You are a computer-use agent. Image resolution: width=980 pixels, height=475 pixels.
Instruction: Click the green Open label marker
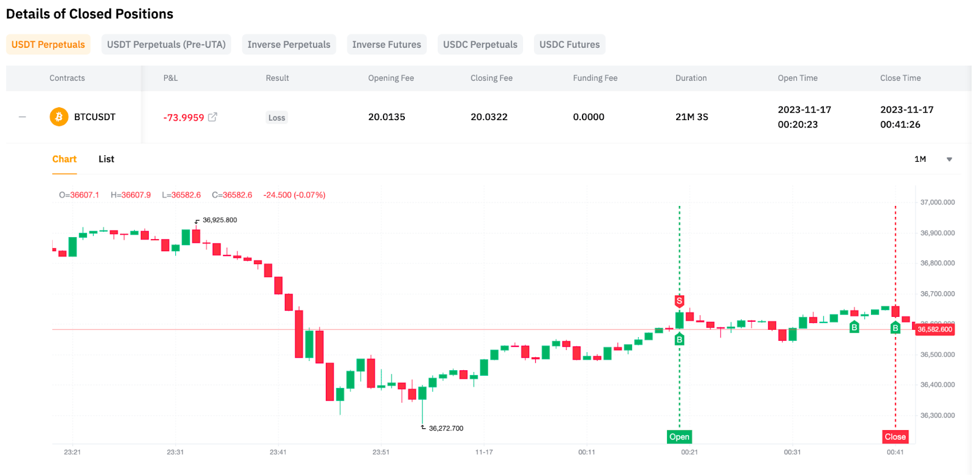(679, 437)
